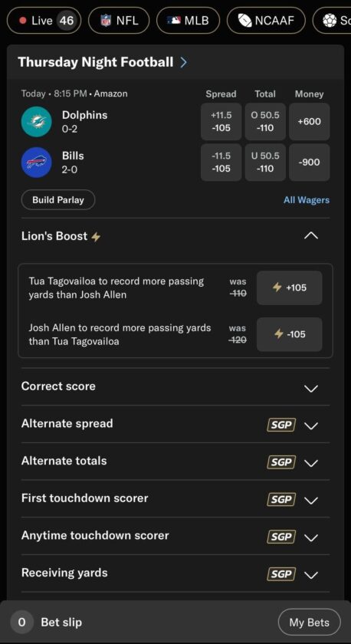The image size is (351, 644).
Task: Select Dolphins +11.5 spread bet
Action: pyautogui.click(x=221, y=122)
